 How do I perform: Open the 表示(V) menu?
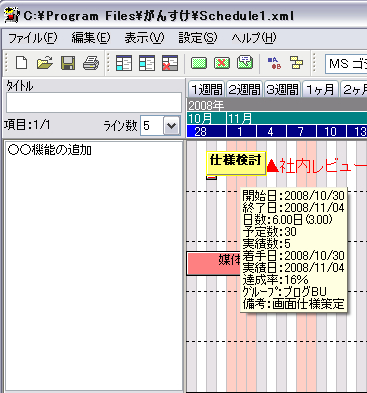pos(144,38)
